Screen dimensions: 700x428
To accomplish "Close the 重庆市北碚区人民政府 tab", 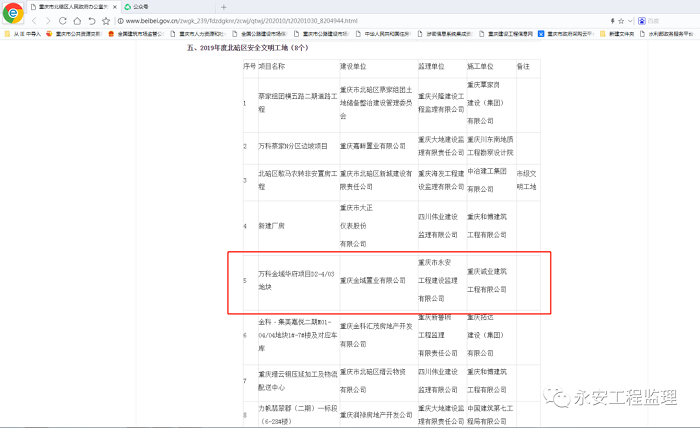I will [x=115, y=7].
